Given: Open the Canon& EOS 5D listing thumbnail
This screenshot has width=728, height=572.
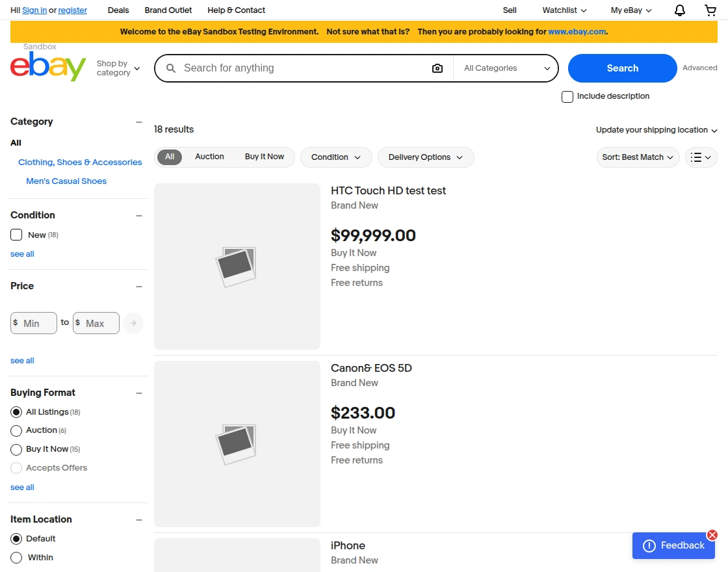Looking at the screenshot, I should 237,444.
